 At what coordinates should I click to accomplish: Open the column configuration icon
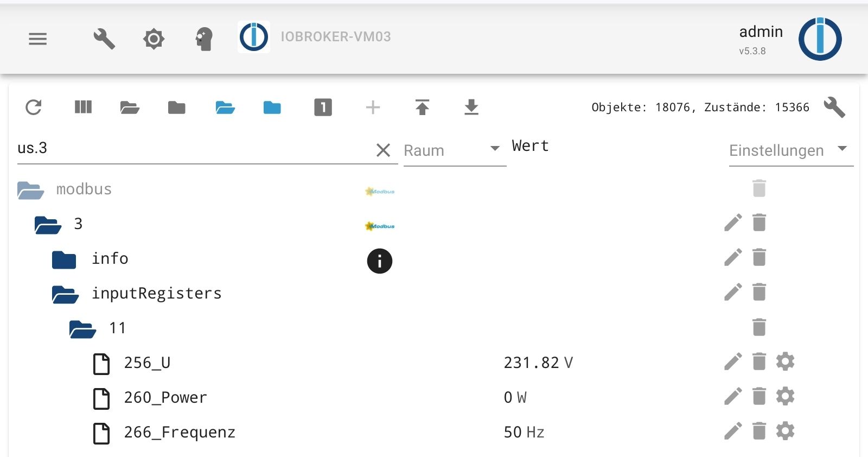click(x=83, y=107)
